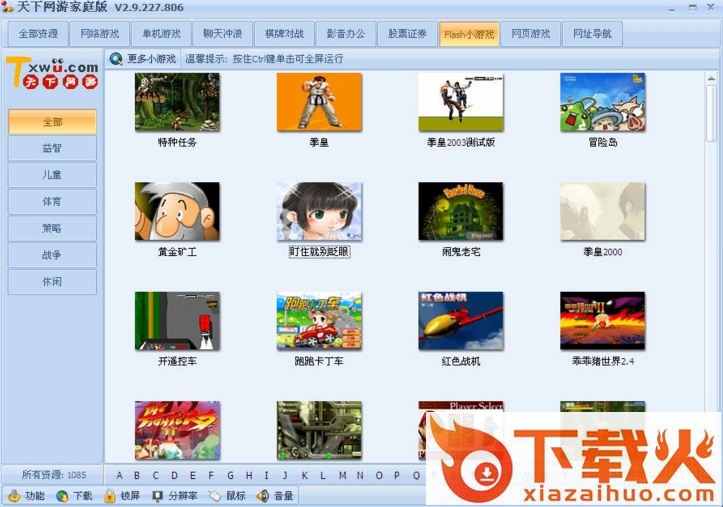Click the 鼠标 mouse settings icon
723x507 pixels.
click(215, 496)
